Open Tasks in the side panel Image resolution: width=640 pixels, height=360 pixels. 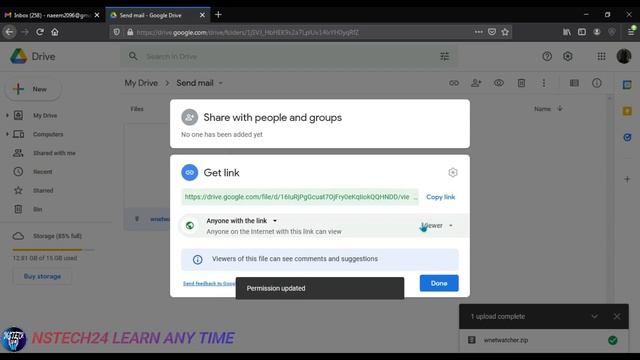(x=627, y=137)
